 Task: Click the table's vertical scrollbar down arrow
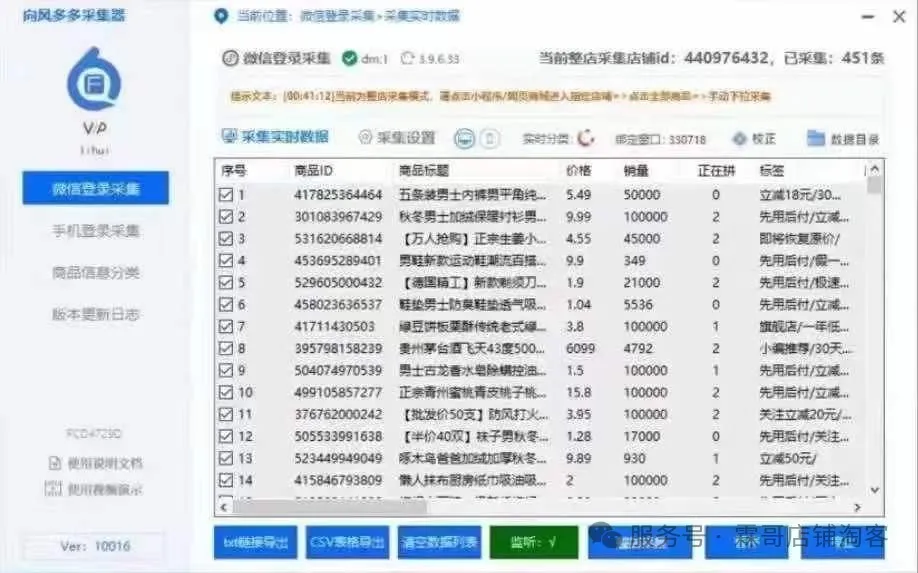point(875,489)
